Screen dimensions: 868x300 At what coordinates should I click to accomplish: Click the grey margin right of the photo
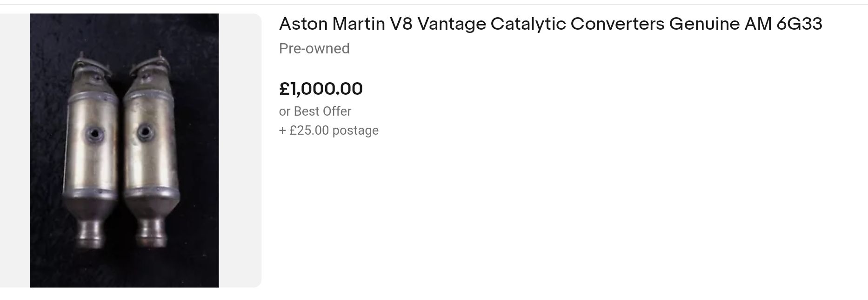(240, 150)
